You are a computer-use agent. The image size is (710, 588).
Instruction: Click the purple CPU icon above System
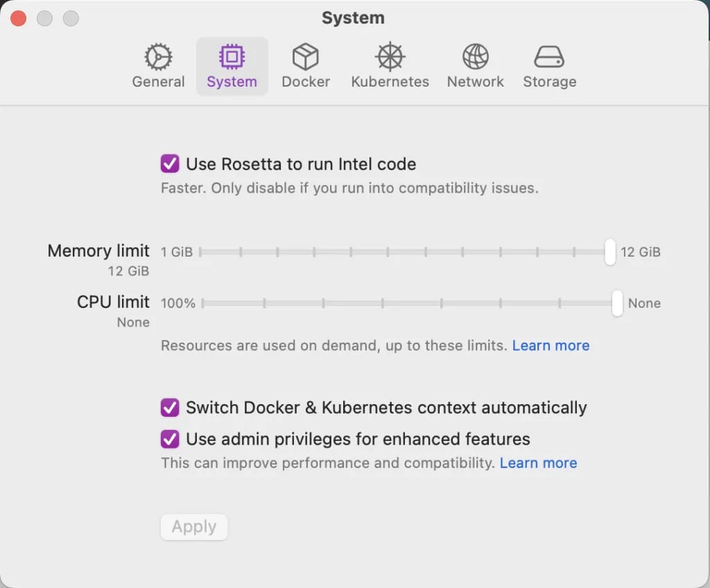pos(232,57)
